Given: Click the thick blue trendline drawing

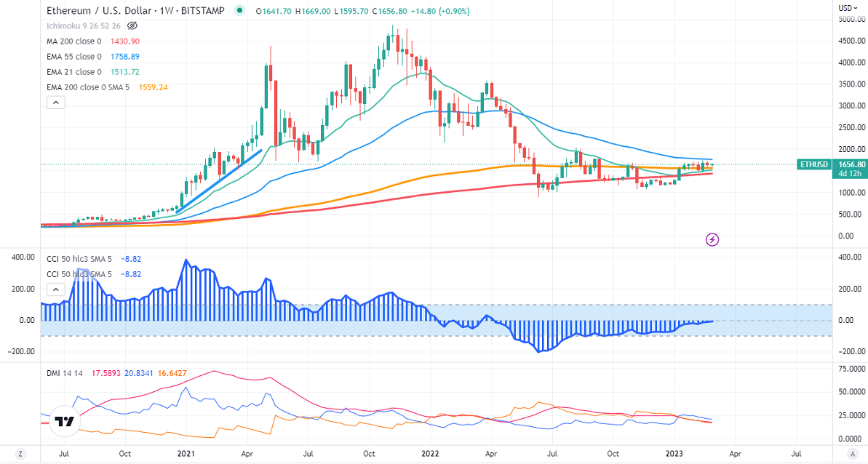Looking at the screenshot, I should click(x=218, y=182).
